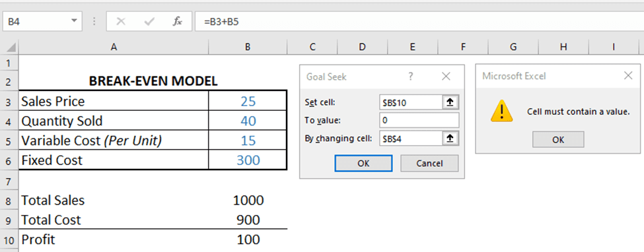Click the Total Sales value 1000
Viewport: 644px width, 252px height.
248,200
